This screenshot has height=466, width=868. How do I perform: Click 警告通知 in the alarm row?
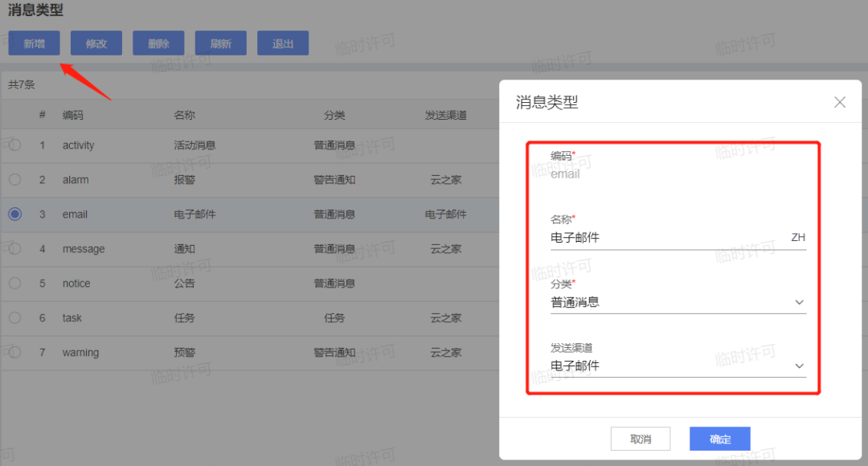[x=334, y=180]
